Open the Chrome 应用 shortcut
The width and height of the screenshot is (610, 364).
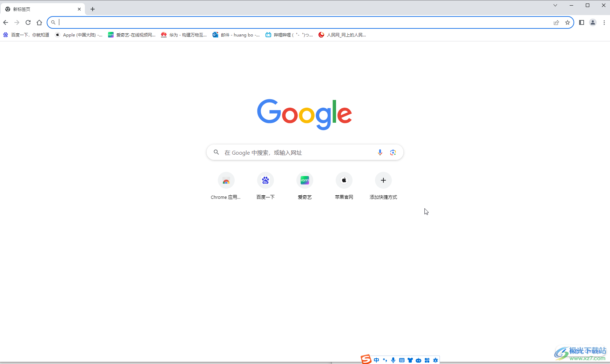(x=226, y=186)
